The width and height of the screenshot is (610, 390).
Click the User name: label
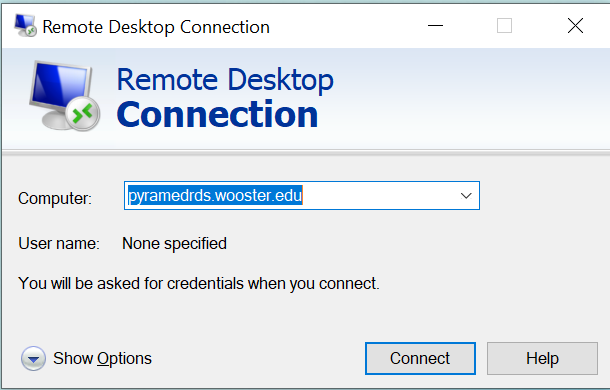click(x=59, y=244)
